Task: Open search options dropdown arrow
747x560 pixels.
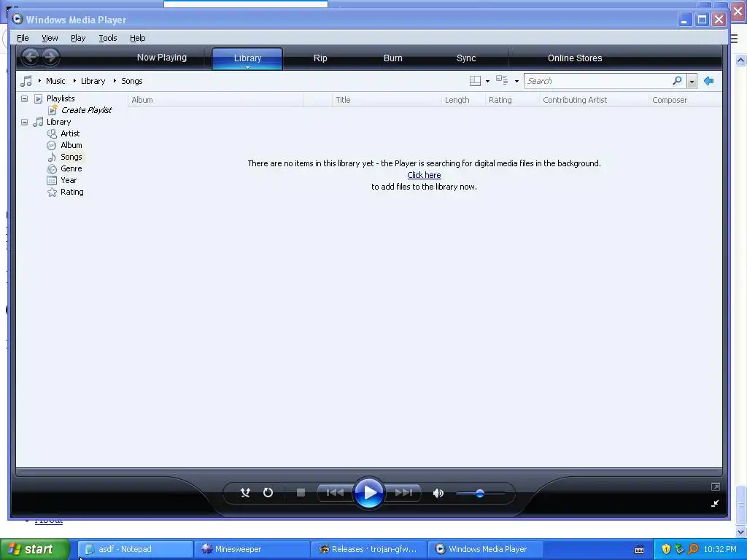Action: click(x=692, y=82)
